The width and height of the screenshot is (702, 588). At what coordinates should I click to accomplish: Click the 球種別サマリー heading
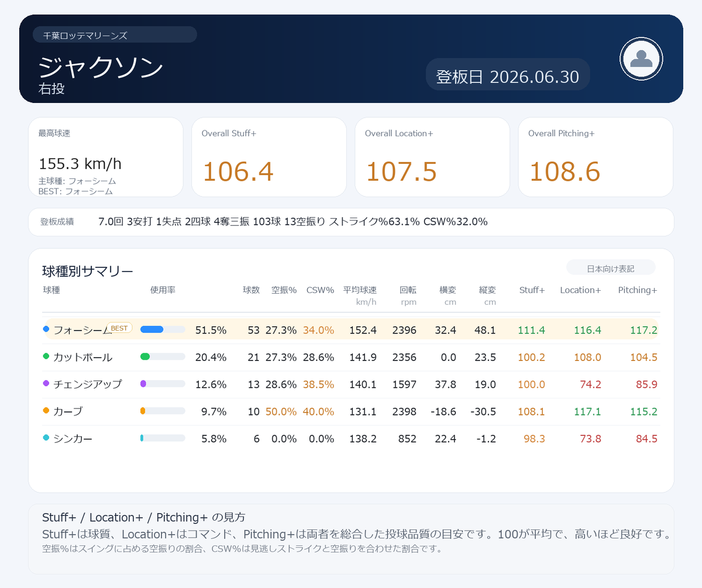(x=88, y=271)
